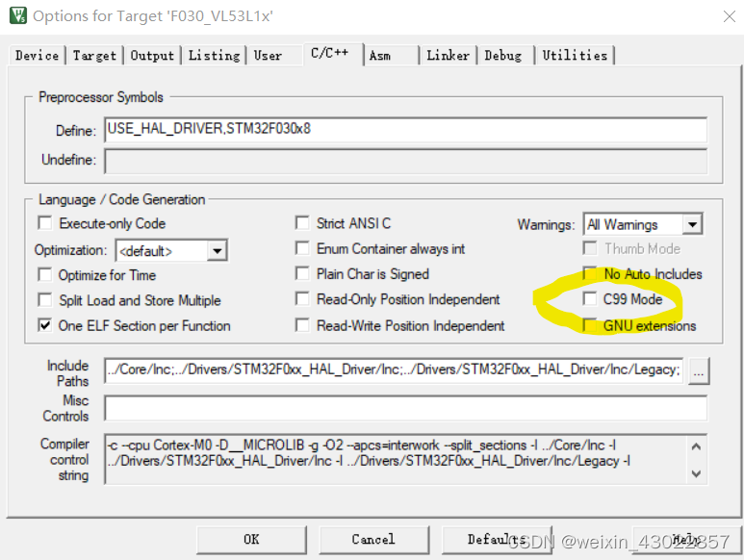Screen dimensions: 744x560
Task: Open the Optimization level dropdown
Action: click(218, 250)
